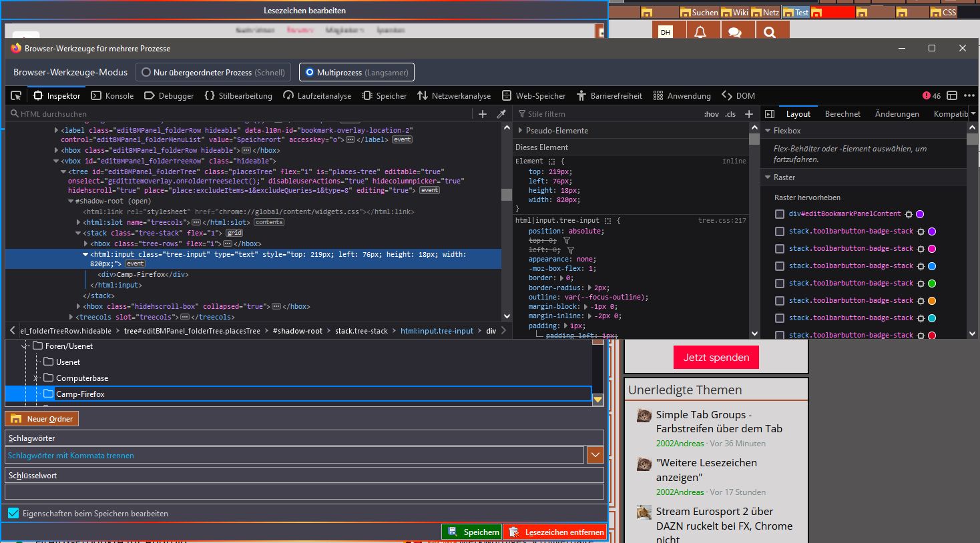Toggle the three-pane inspector sidebar icon
The height and width of the screenshot is (543, 980).
[x=770, y=114]
